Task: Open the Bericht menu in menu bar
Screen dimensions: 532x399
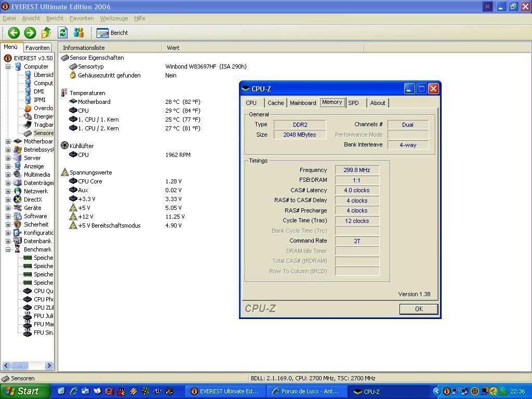Action: tap(55, 18)
